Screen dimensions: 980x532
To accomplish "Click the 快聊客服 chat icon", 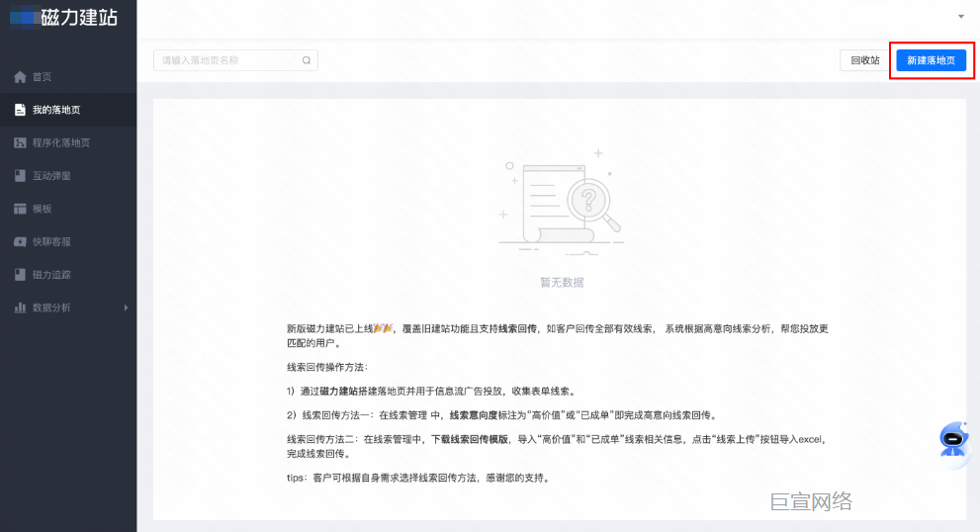I will tap(20, 242).
